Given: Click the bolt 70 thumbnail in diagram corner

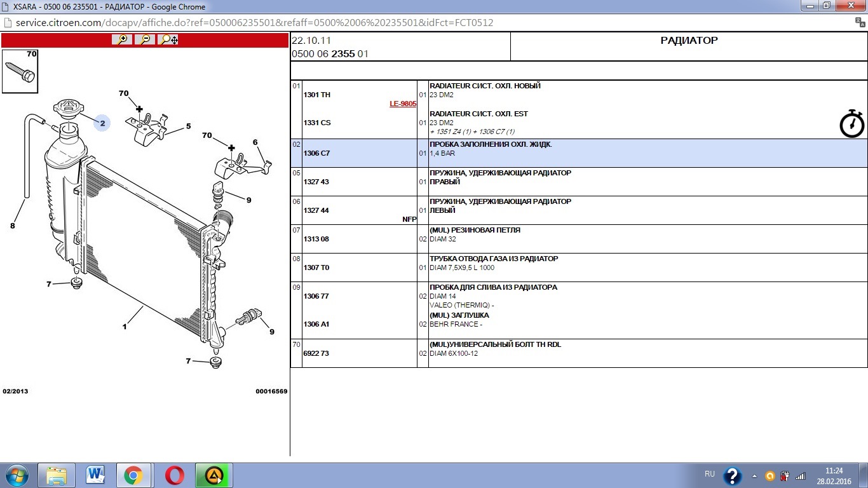Looking at the screenshot, I should 20,71.
